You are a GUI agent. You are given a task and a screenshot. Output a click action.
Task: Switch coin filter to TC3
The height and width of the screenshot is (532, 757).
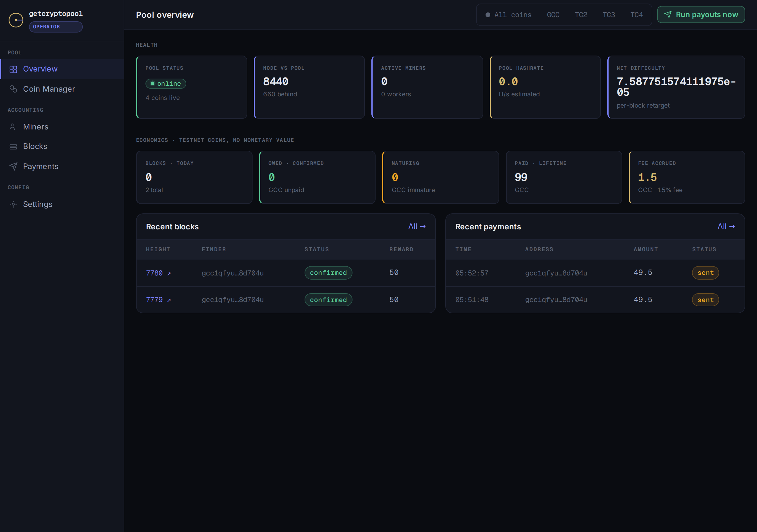[x=609, y=15]
